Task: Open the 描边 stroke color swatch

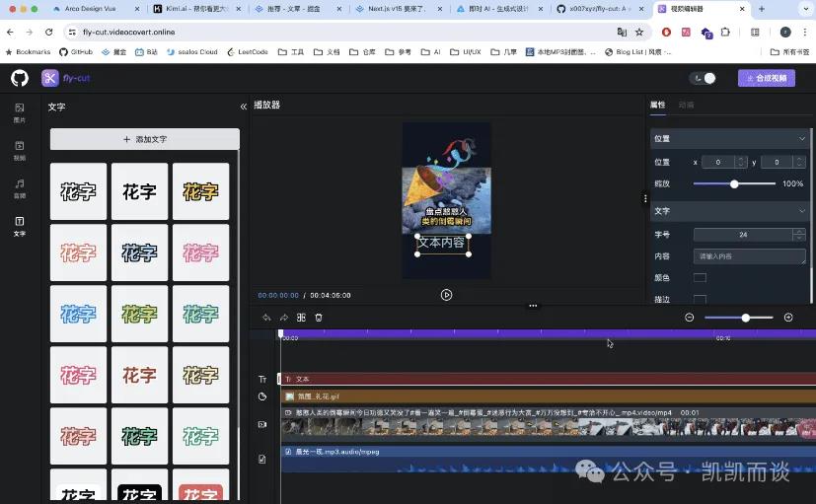Action: point(700,299)
